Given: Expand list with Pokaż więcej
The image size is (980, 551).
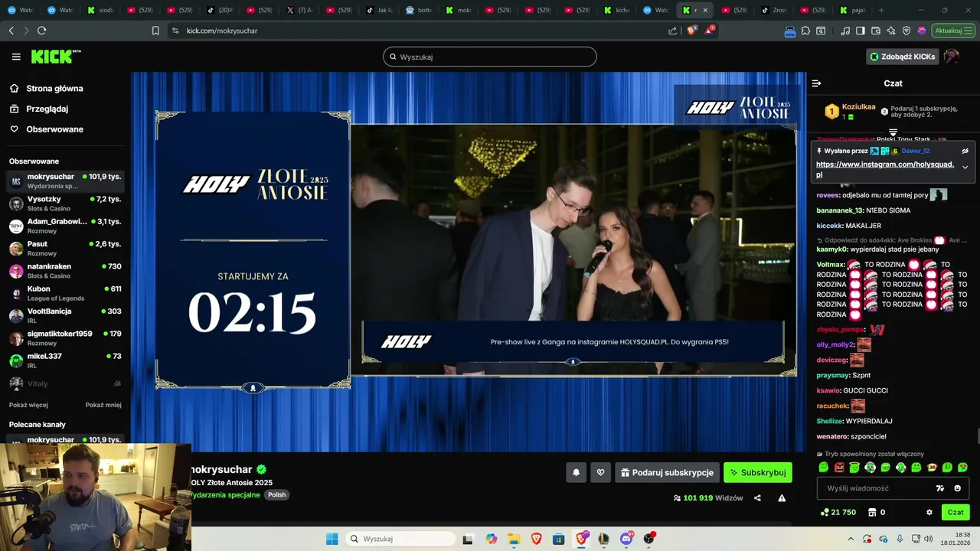Looking at the screenshot, I should (28, 405).
